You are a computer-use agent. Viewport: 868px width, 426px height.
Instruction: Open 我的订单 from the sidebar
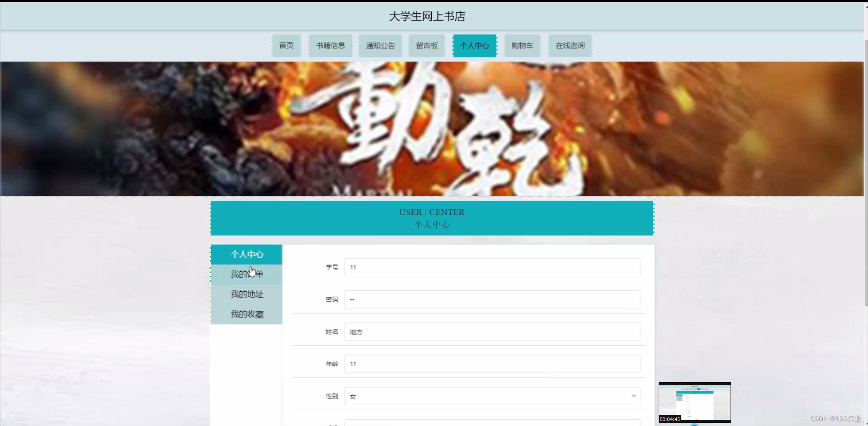pos(247,274)
